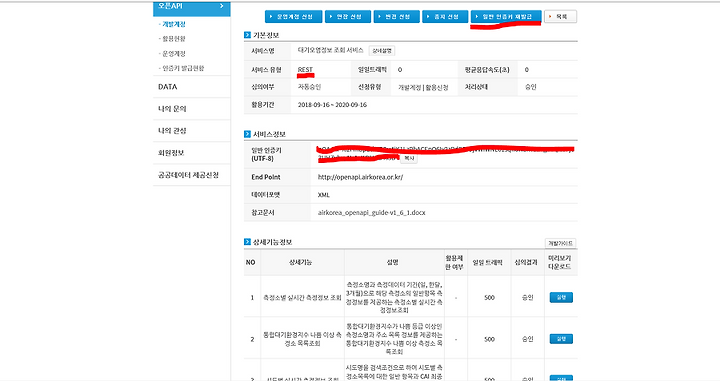Viewport: 720px width, 381px height.
Task: Run 실행 for 통합대기환경지수 나쁨 이상 측정소 목록조회
Action: point(561,339)
